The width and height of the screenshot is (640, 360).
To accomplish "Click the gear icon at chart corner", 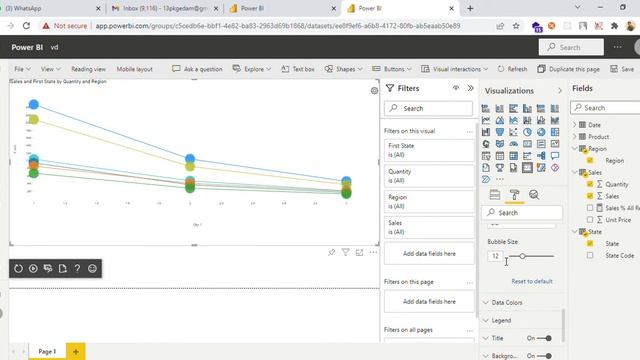I will (374, 91).
